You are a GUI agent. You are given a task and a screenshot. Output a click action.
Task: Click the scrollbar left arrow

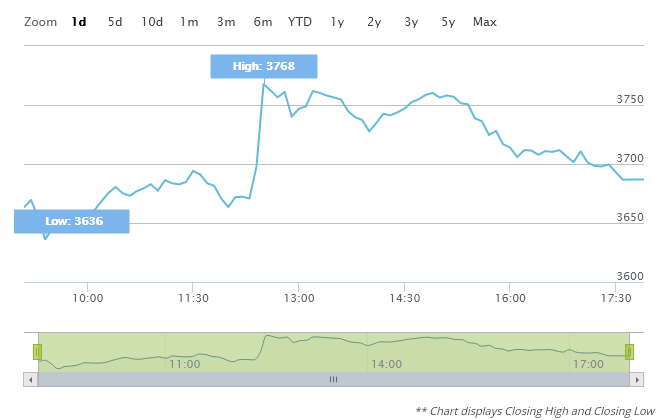pos(30,380)
